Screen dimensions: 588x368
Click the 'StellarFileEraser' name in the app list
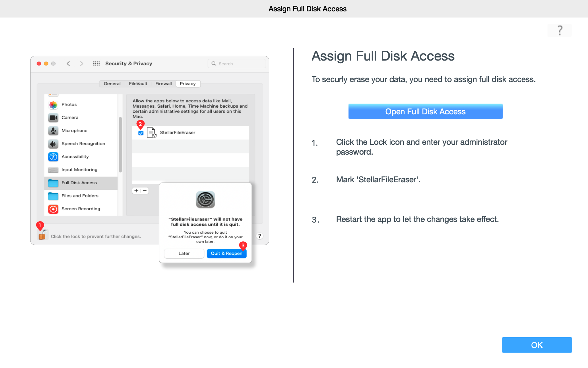point(177,133)
